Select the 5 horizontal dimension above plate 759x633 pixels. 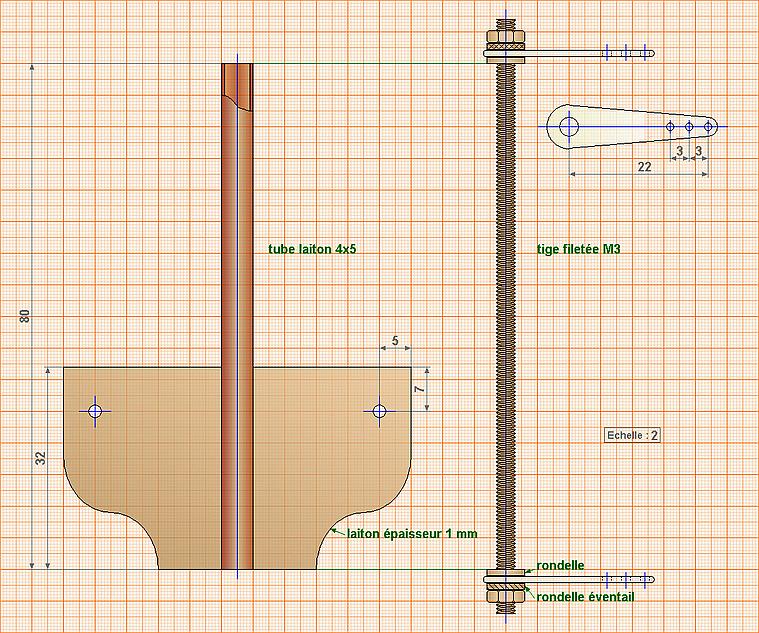coord(395,341)
